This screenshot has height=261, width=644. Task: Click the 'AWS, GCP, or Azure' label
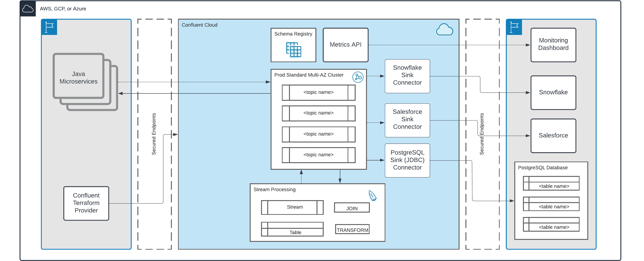(63, 9)
